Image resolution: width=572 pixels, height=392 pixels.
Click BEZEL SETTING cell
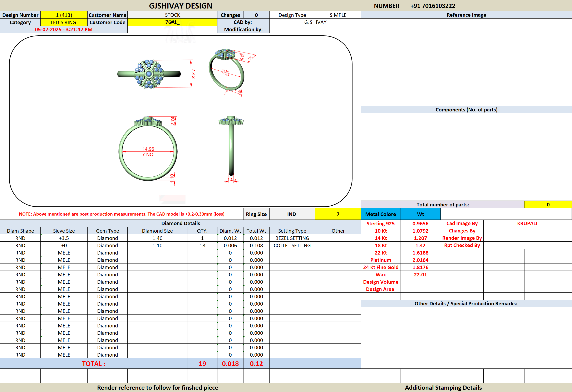point(292,238)
